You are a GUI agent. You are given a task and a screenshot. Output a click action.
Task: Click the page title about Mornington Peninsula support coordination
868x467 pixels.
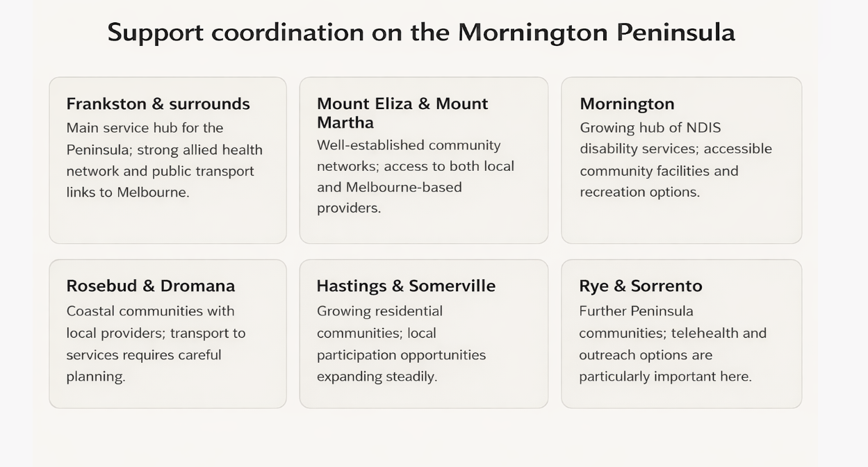click(421, 33)
